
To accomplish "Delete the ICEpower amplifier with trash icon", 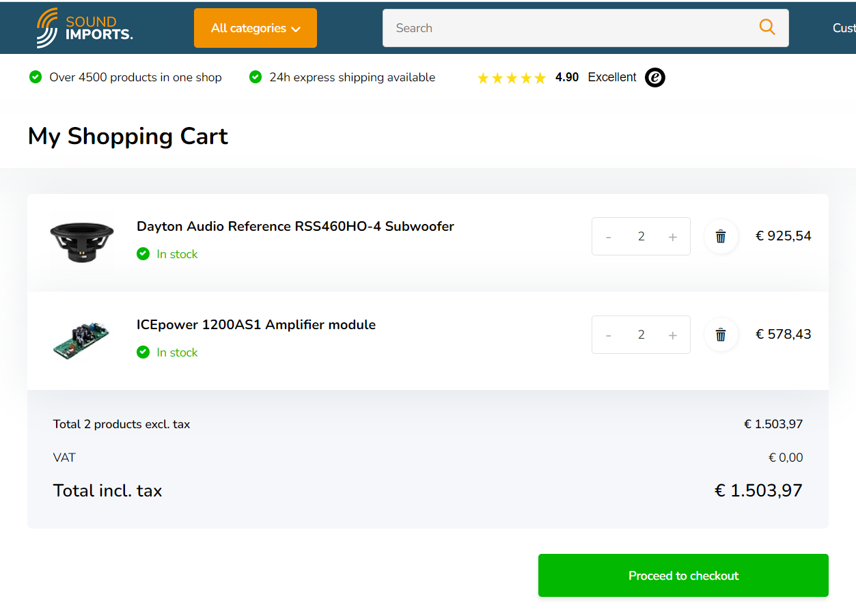I will click(x=721, y=335).
